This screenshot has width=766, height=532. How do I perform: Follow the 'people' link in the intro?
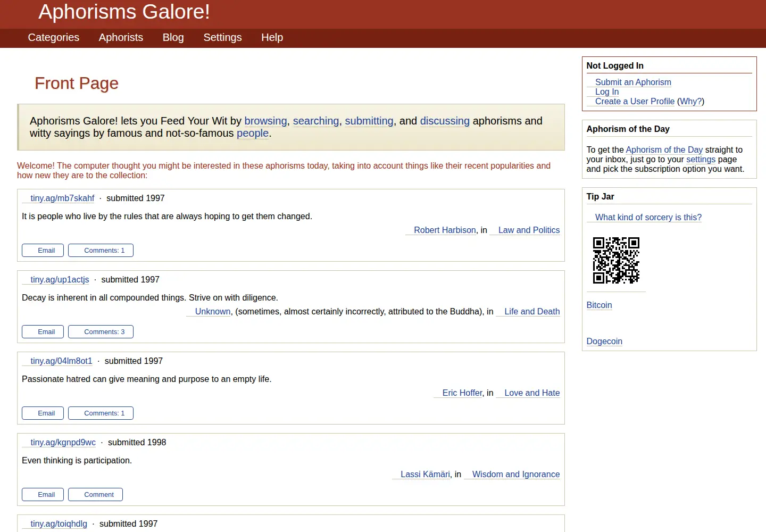click(x=253, y=133)
